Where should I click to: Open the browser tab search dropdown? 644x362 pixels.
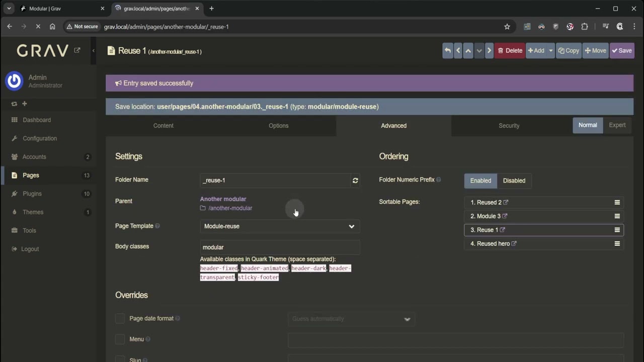click(x=9, y=9)
